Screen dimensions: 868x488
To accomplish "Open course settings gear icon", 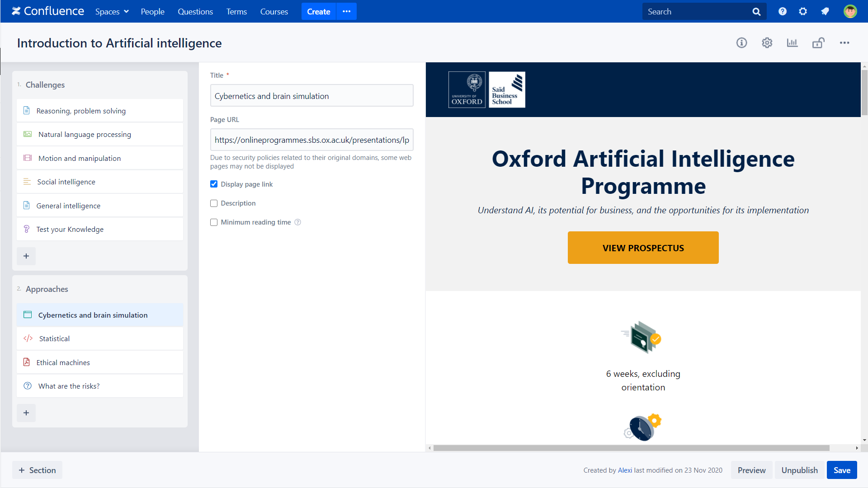I will [767, 43].
